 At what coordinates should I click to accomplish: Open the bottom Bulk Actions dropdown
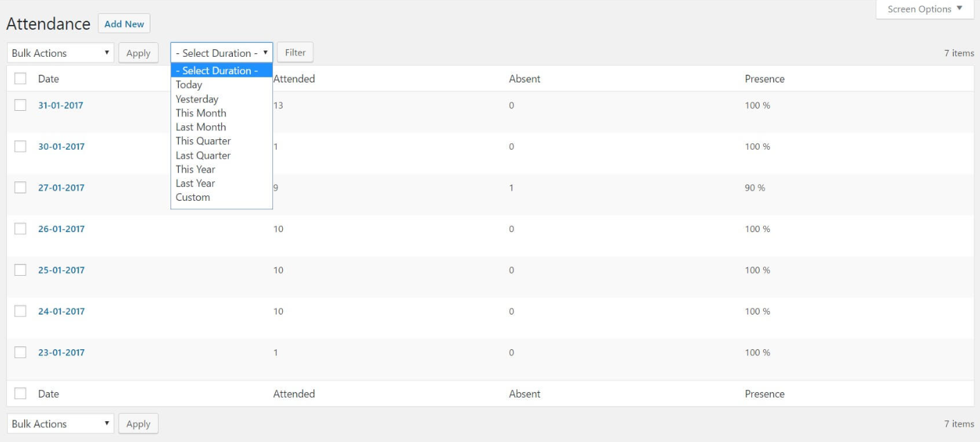click(60, 424)
